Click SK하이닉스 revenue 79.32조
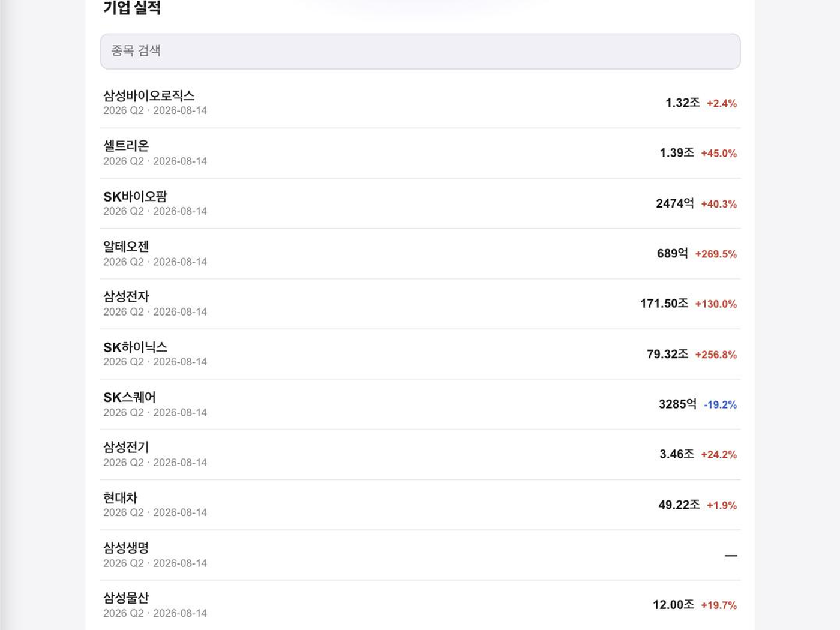 pyautogui.click(x=667, y=354)
